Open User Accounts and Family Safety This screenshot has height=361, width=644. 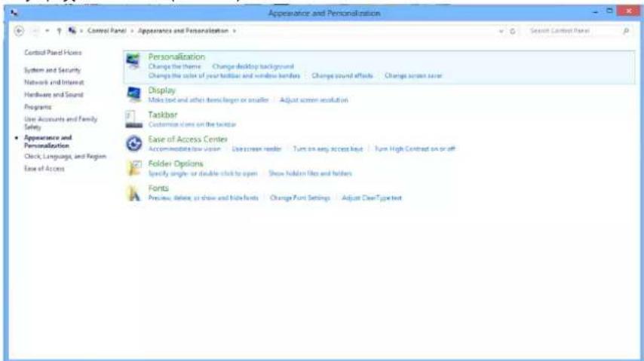(61, 123)
